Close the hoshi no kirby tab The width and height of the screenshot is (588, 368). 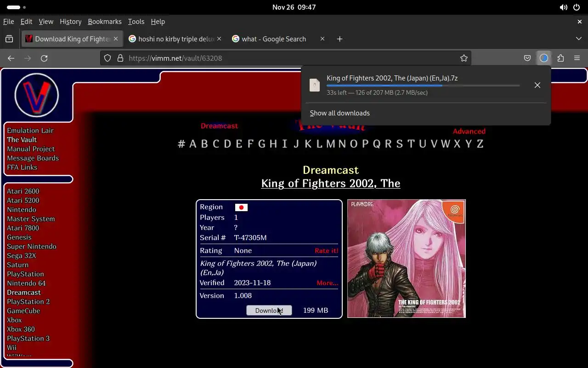(219, 39)
